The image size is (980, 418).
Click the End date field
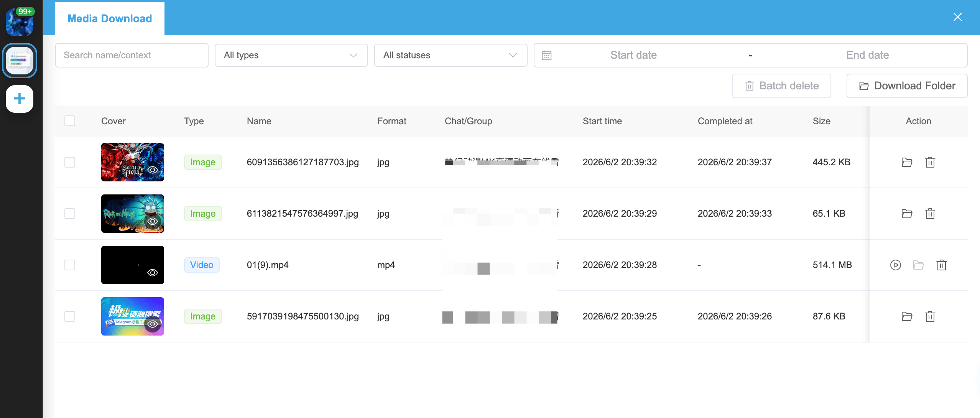(867, 55)
